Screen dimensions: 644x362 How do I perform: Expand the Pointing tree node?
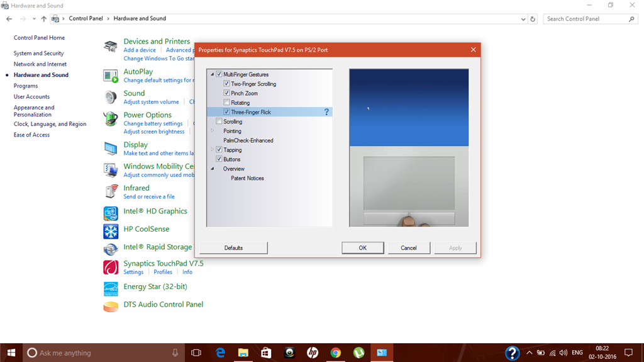pyautogui.click(x=213, y=131)
